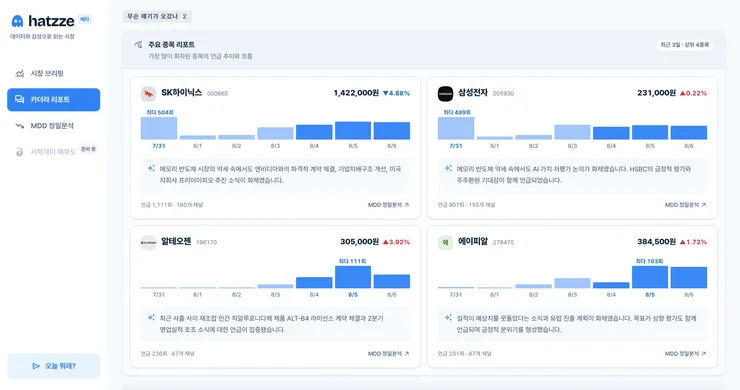This screenshot has width=740, height=390.
Task: Click the AI sparkle icon in 알테오젠 summary
Action: (x=151, y=317)
